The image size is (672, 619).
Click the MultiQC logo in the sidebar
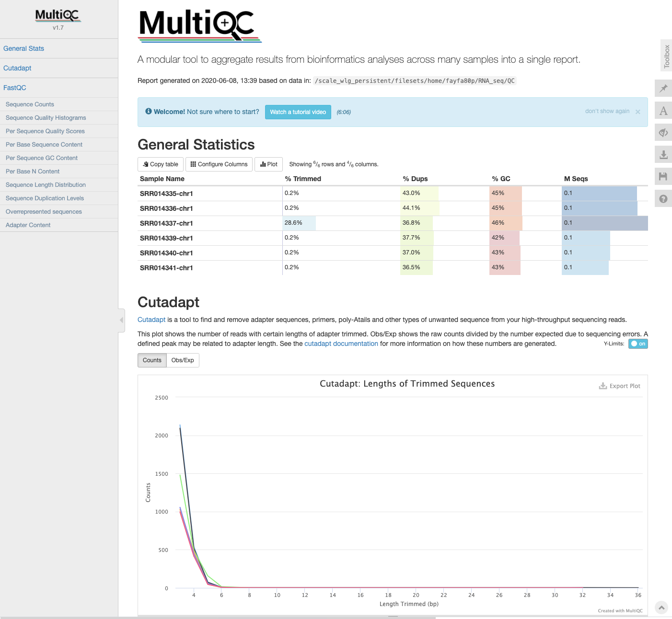[58, 16]
